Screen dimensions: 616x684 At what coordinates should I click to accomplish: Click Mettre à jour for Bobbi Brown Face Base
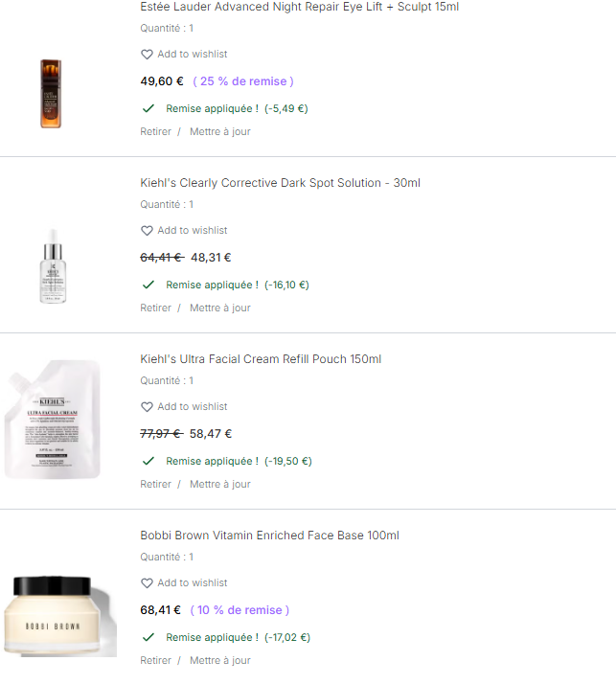coord(219,661)
